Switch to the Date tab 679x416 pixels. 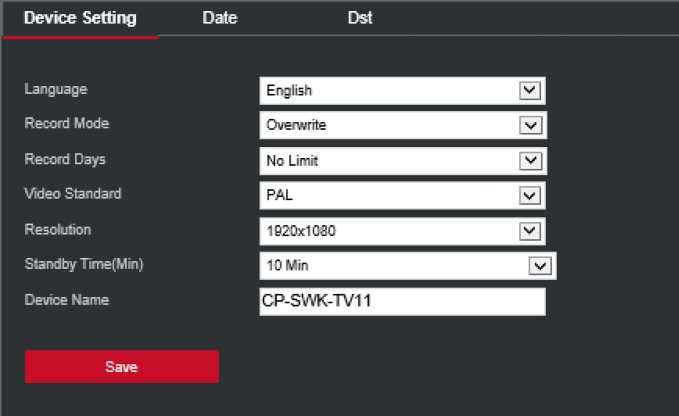219,18
